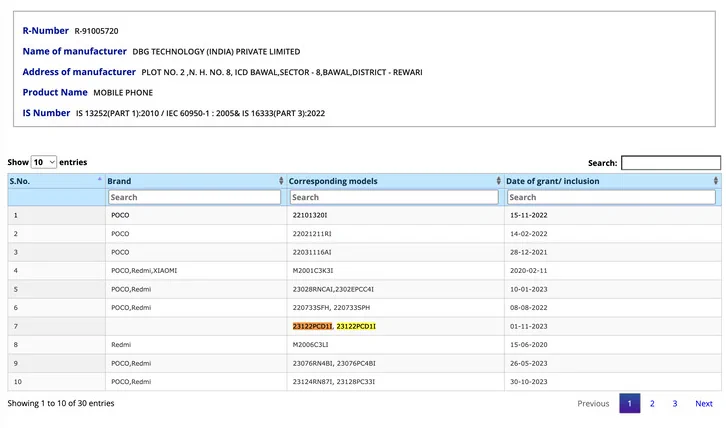Click the Brand column sort icon
The width and height of the screenshot is (726, 428).
point(281,181)
